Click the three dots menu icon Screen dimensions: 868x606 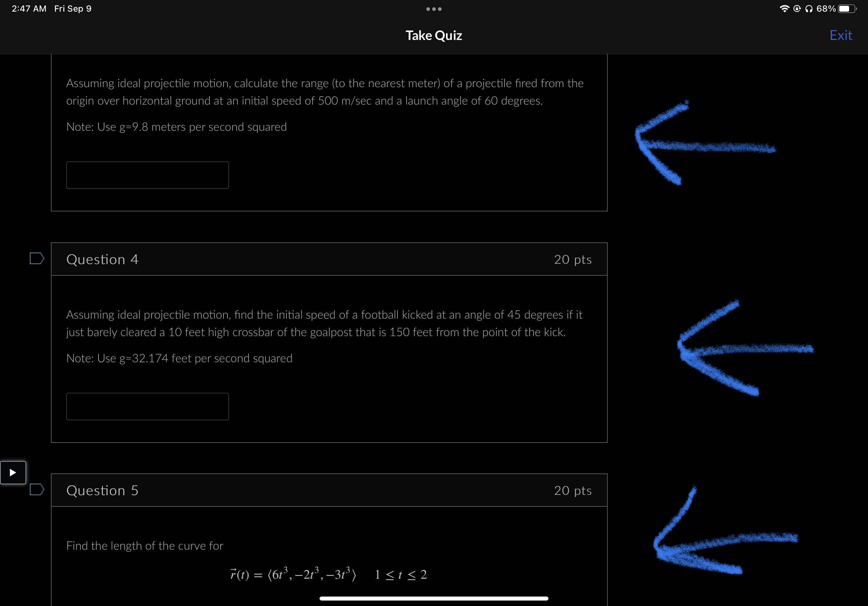433,9
